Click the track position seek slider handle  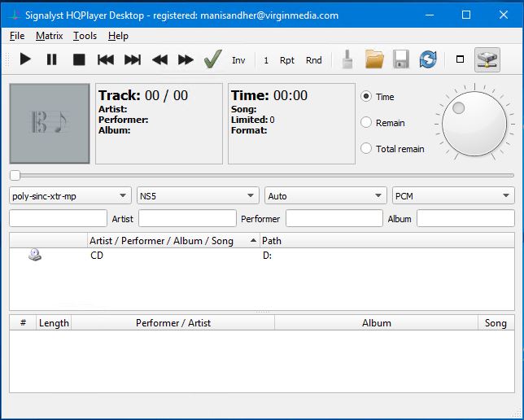[x=15, y=175]
